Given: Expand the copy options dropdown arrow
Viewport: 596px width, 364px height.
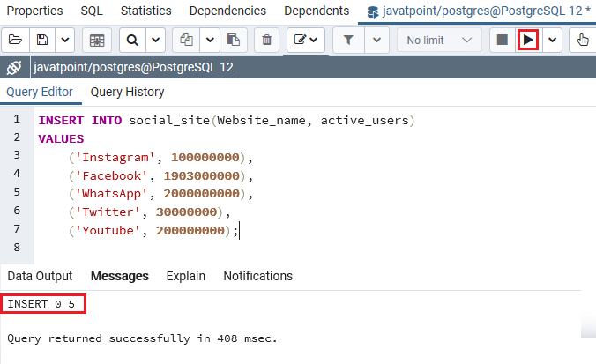Looking at the screenshot, I should click(x=210, y=40).
